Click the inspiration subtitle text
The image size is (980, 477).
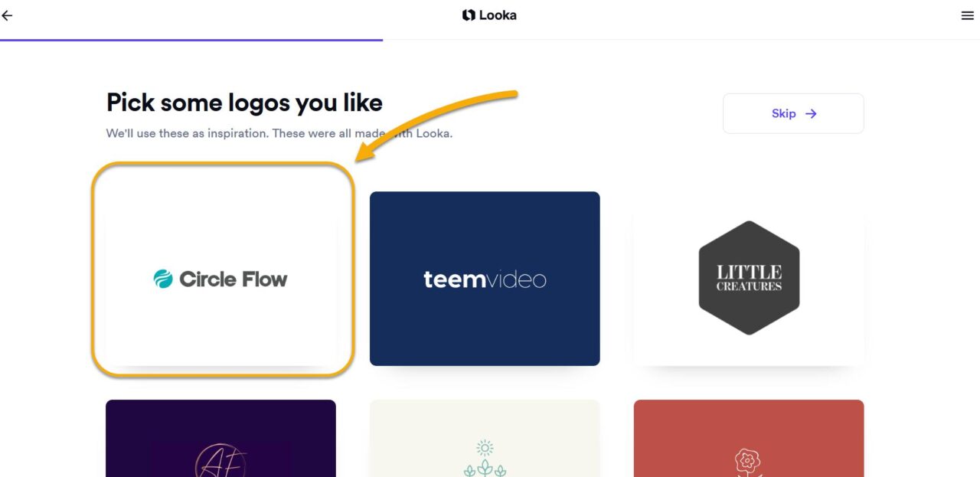click(279, 133)
